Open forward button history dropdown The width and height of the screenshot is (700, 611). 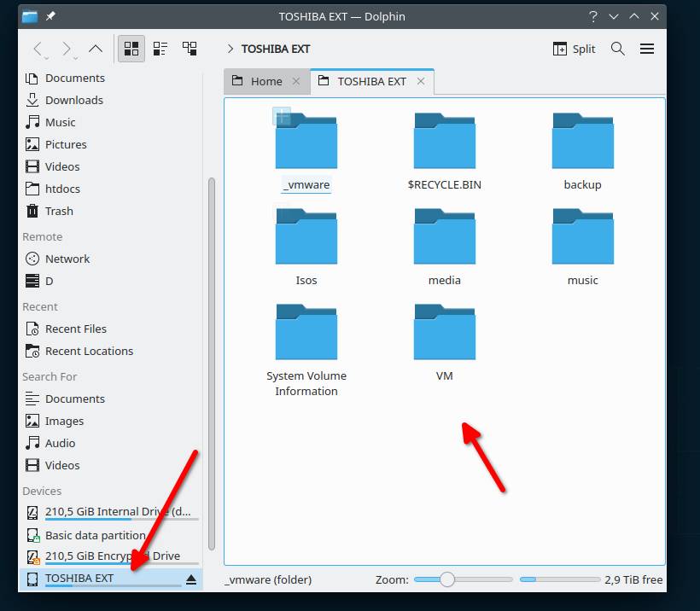pos(75,58)
